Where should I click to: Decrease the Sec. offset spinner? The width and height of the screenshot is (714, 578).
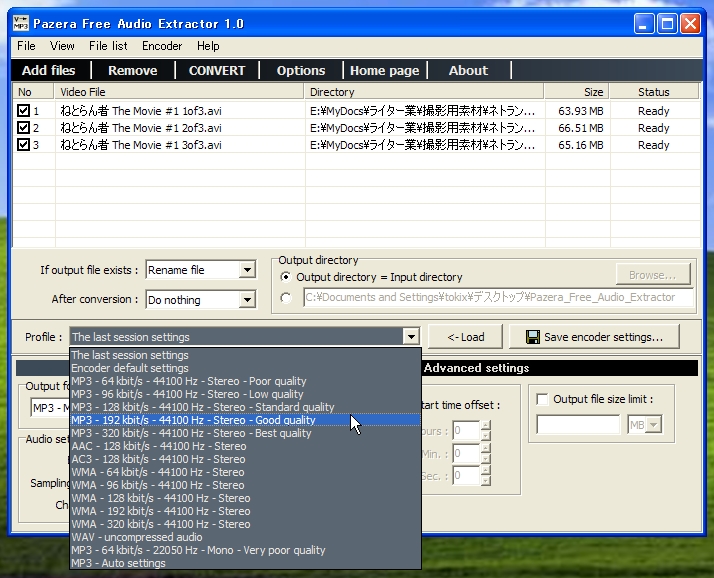pos(485,481)
